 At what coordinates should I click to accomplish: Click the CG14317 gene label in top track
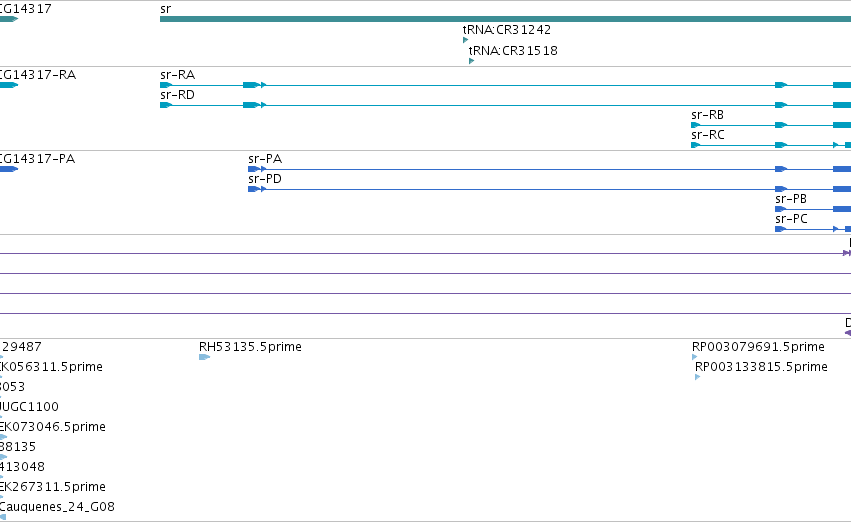26,9
